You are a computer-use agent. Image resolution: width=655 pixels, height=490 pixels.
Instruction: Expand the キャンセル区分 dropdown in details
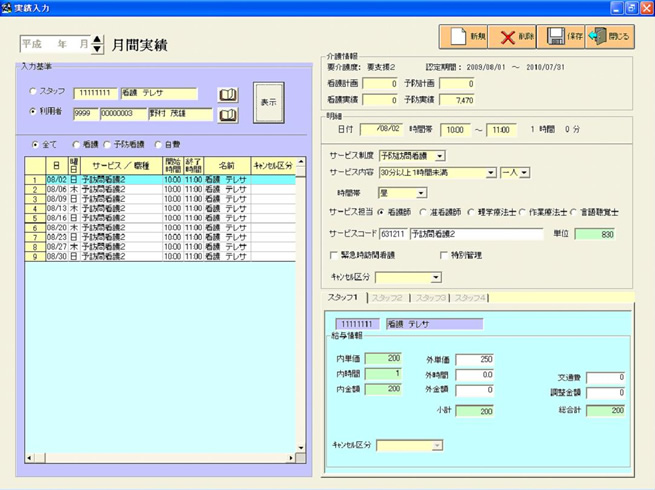coord(434,277)
